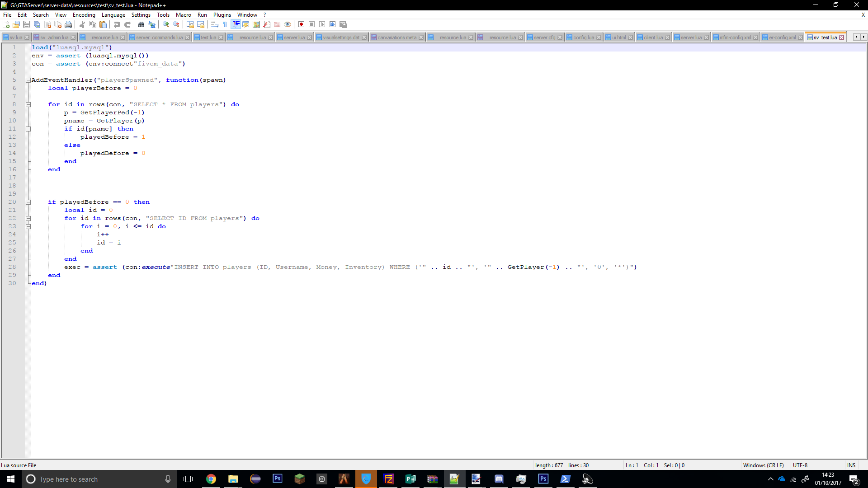Open the Plugins menu
868x488 pixels.
click(222, 15)
